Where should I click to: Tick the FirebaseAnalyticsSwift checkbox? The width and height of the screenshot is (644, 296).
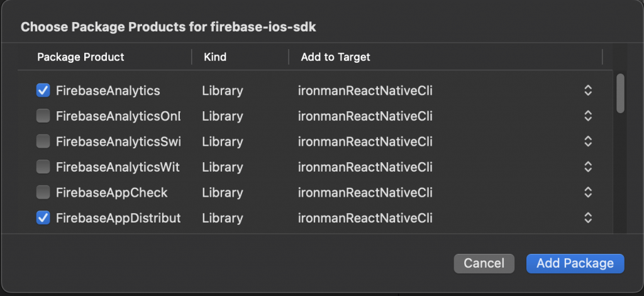pyautogui.click(x=43, y=141)
